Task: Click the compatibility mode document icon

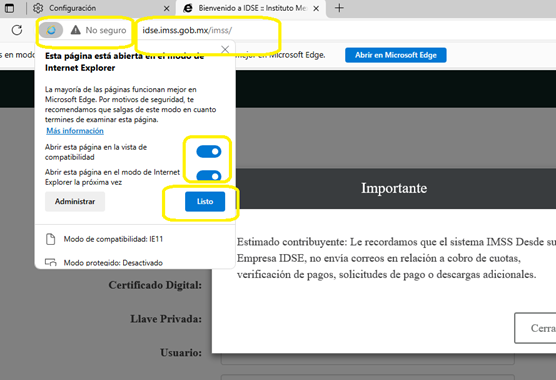Action: pos(51,239)
